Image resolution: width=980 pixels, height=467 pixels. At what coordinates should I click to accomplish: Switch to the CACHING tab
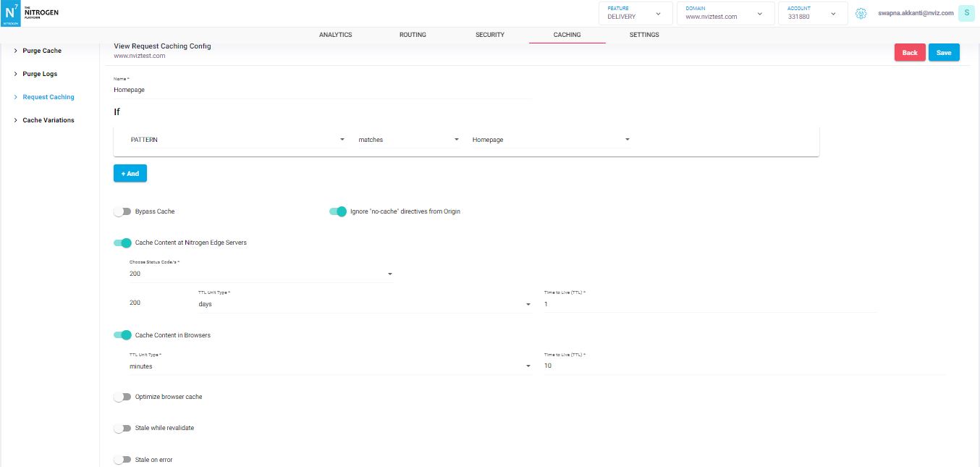(567, 35)
